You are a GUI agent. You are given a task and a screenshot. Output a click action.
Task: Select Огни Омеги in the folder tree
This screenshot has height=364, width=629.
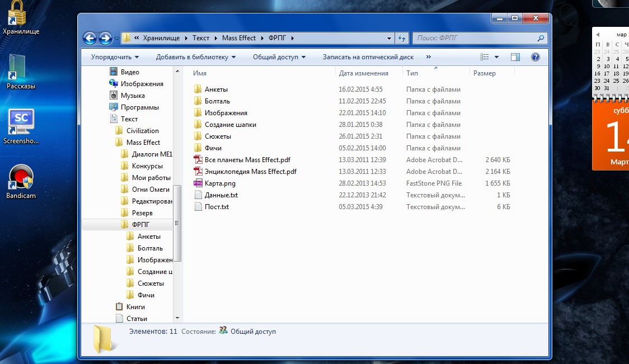151,189
